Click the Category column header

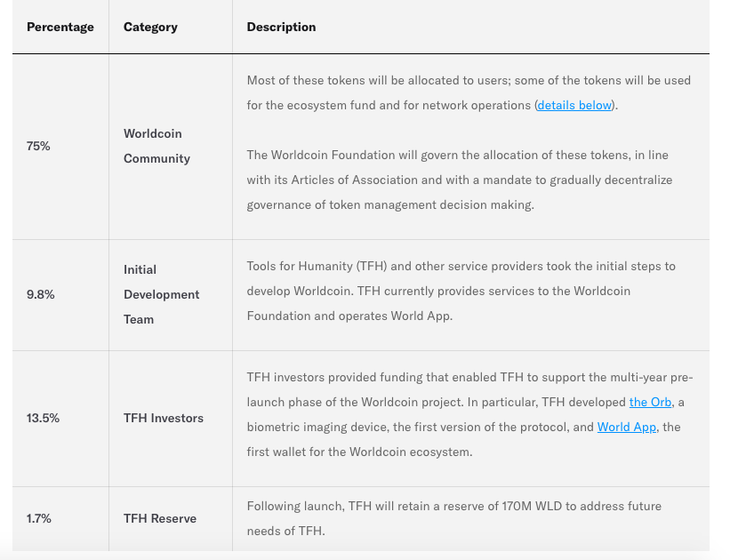(x=150, y=27)
